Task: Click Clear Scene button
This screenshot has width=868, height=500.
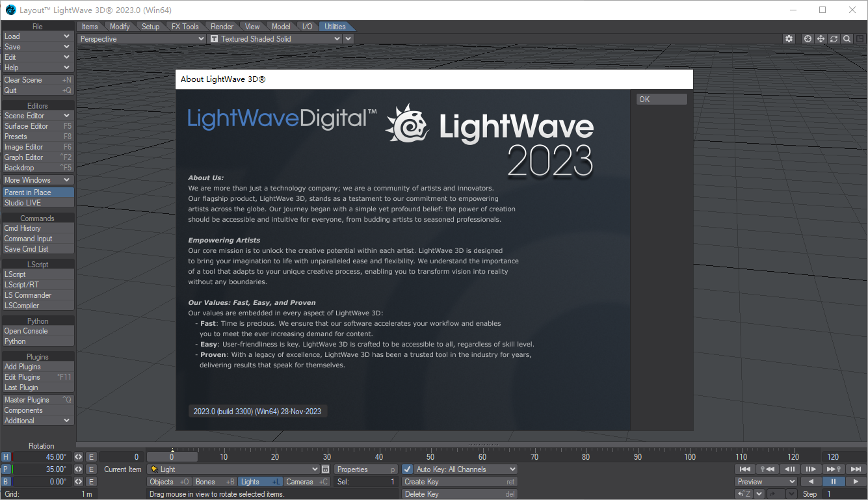Action: click(x=38, y=80)
